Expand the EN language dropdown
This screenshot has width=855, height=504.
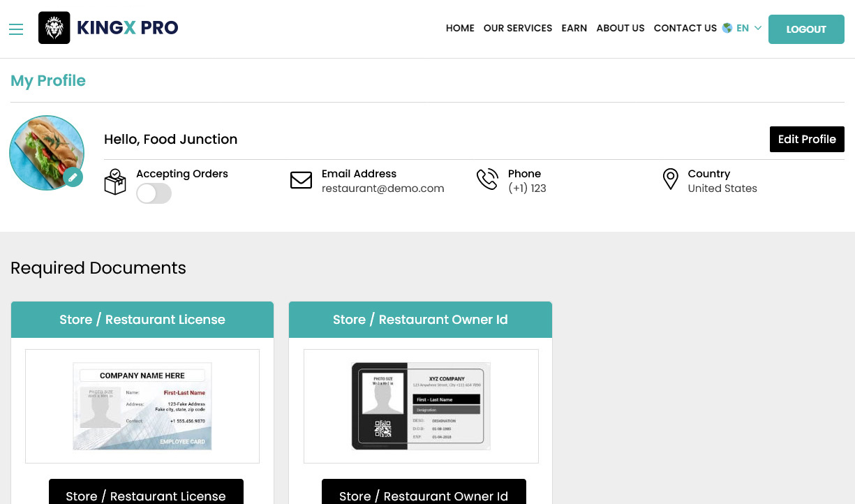click(749, 28)
